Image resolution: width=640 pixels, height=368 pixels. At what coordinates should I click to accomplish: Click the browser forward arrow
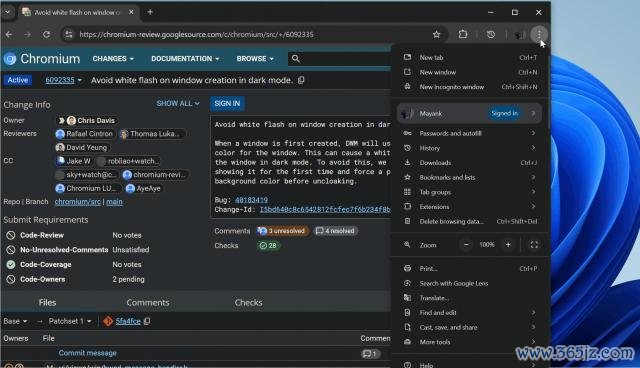(x=27, y=35)
